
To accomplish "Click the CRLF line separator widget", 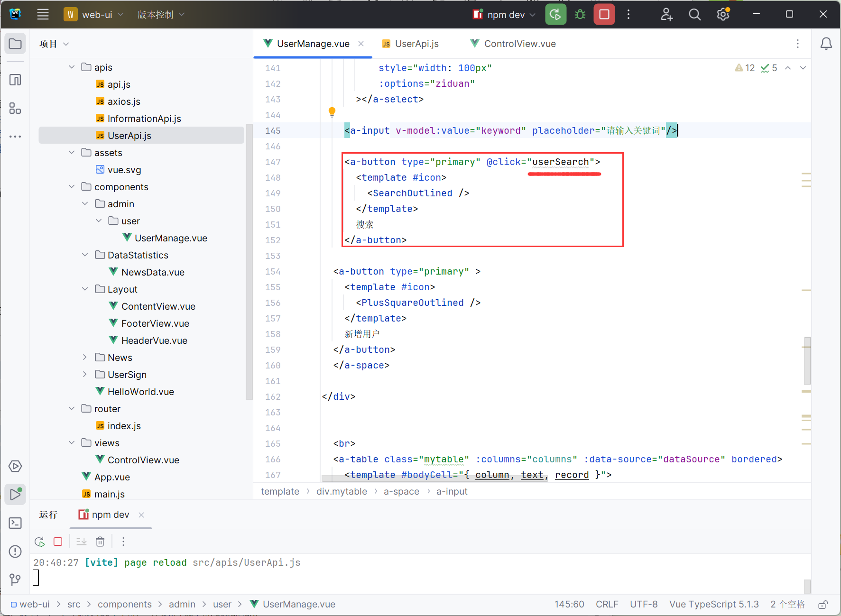I will 607,604.
